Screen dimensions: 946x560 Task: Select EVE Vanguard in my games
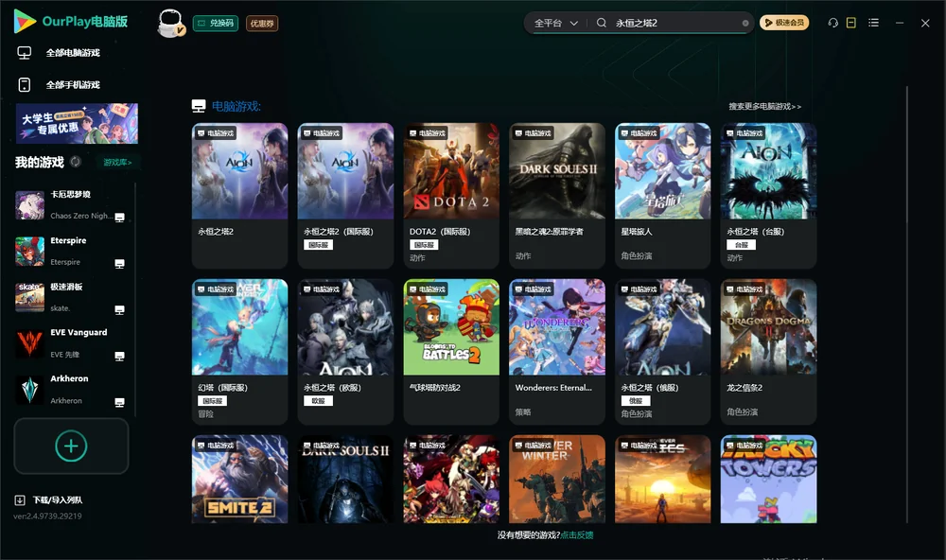click(x=71, y=343)
